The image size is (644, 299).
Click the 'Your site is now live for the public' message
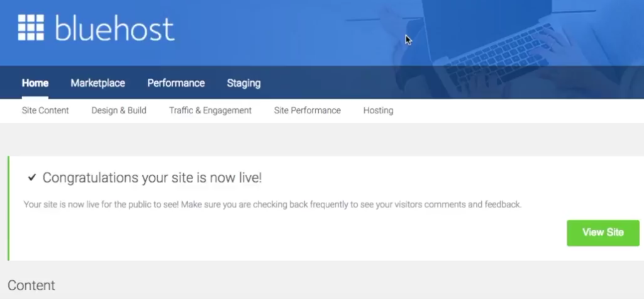pyautogui.click(x=272, y=205)
